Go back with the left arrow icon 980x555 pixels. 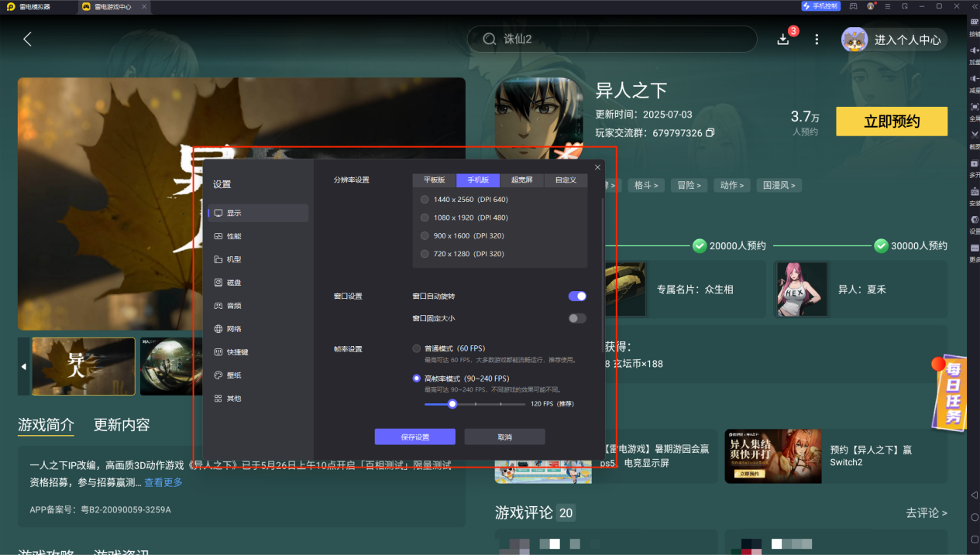pyautogui.click(x=28, y=39)
